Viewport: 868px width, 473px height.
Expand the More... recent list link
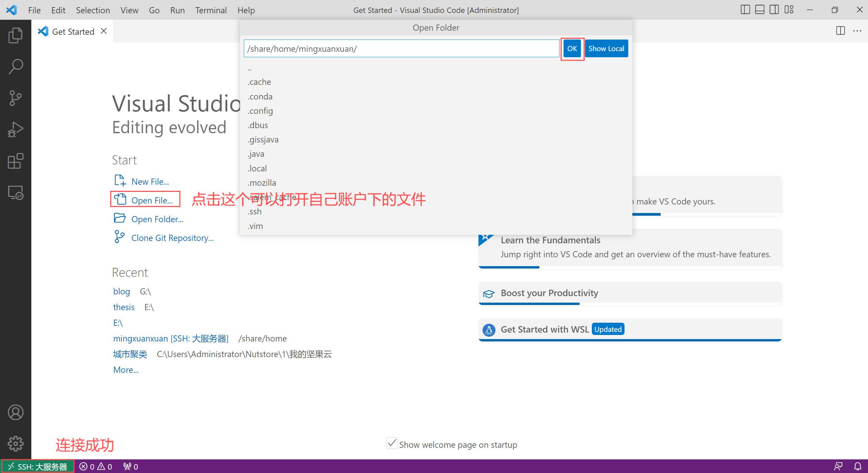pyautogui.click(x=126, y=370)
